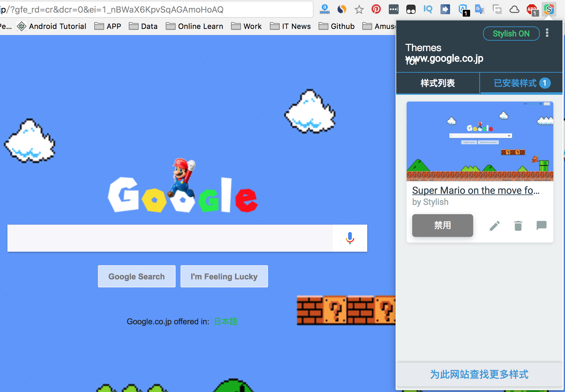
Task: Open the Stylish three-dot options menu
Action: (x=547, y=33)
